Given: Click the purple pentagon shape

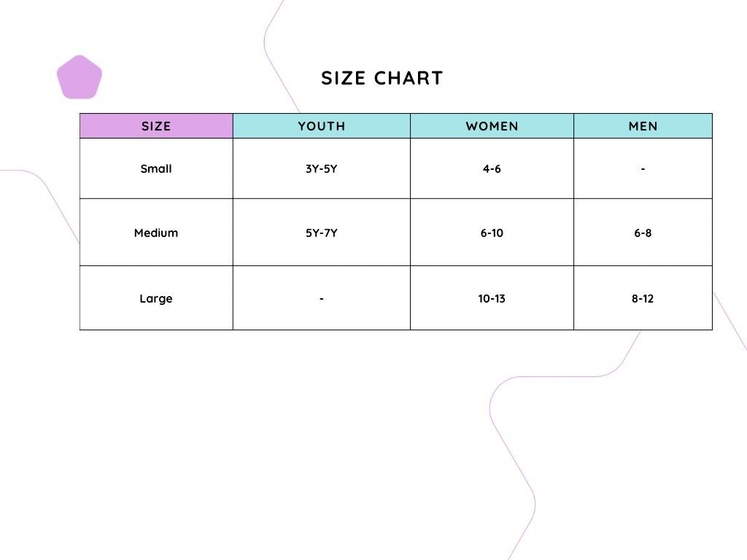Looking at the screenshot, I should [80, 77].
